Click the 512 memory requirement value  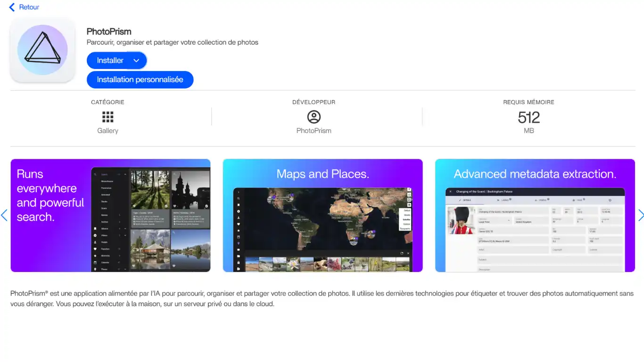coord(528,117)
